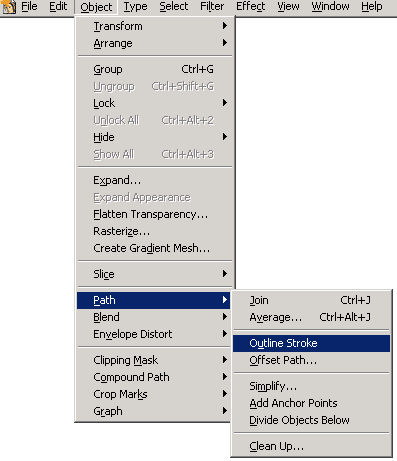This screenshot has width=397, height=461.
Task: Open the Filter menu
Action: coord(212,6)
